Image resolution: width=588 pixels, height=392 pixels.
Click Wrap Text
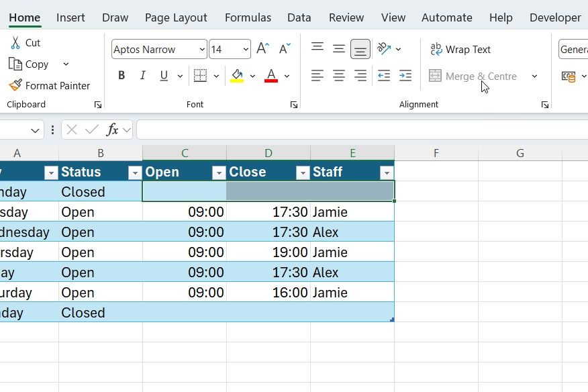click(460, 50)
